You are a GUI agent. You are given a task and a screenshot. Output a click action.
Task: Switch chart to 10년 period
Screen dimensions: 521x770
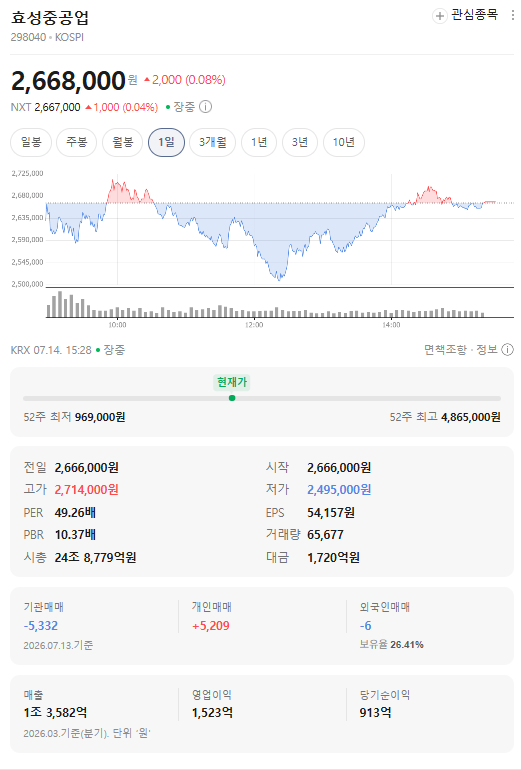coord(344,142)
